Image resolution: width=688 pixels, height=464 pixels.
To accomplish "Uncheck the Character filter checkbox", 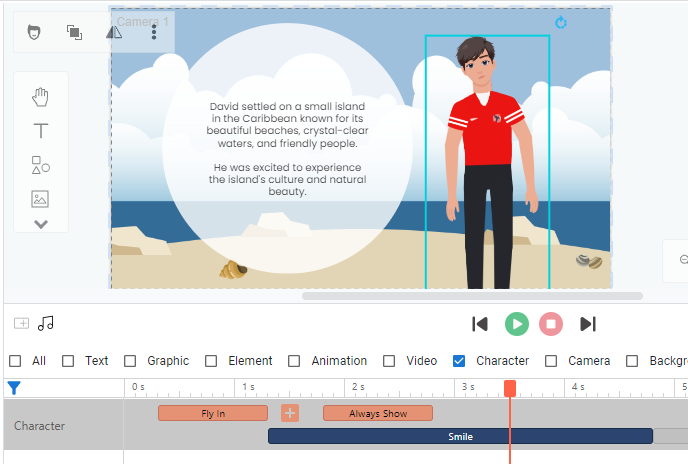I will 459,361.
